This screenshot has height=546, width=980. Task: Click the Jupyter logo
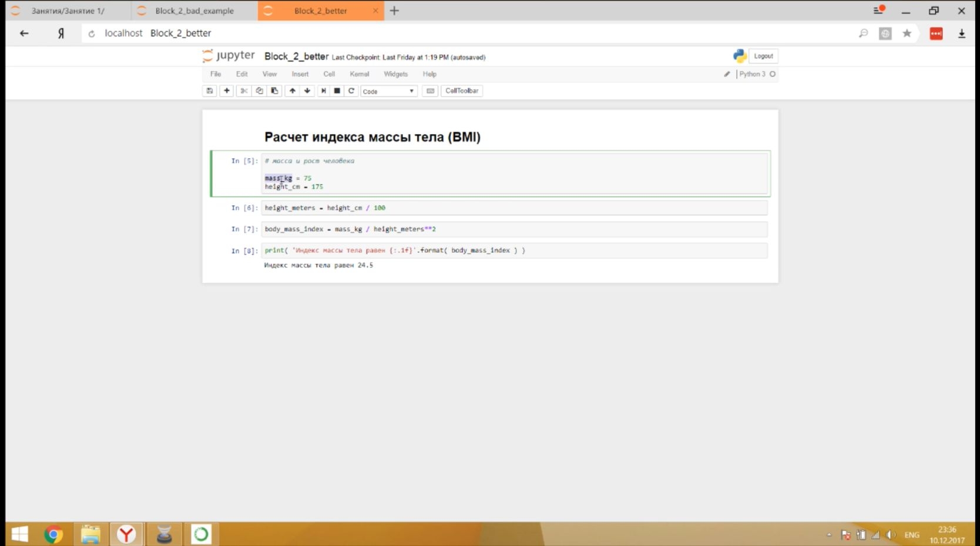click(x=229, y=56)
